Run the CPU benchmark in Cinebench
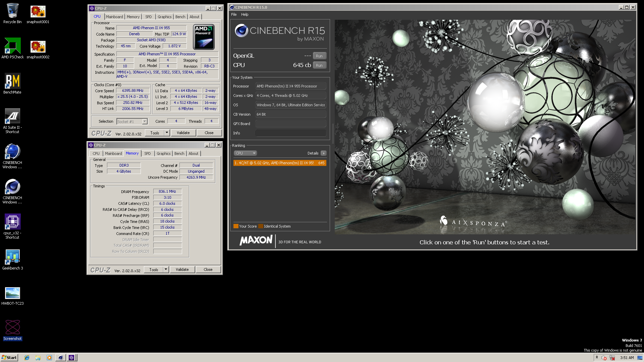This screenshot has height=362, width=644. click(x=319, y=65)
